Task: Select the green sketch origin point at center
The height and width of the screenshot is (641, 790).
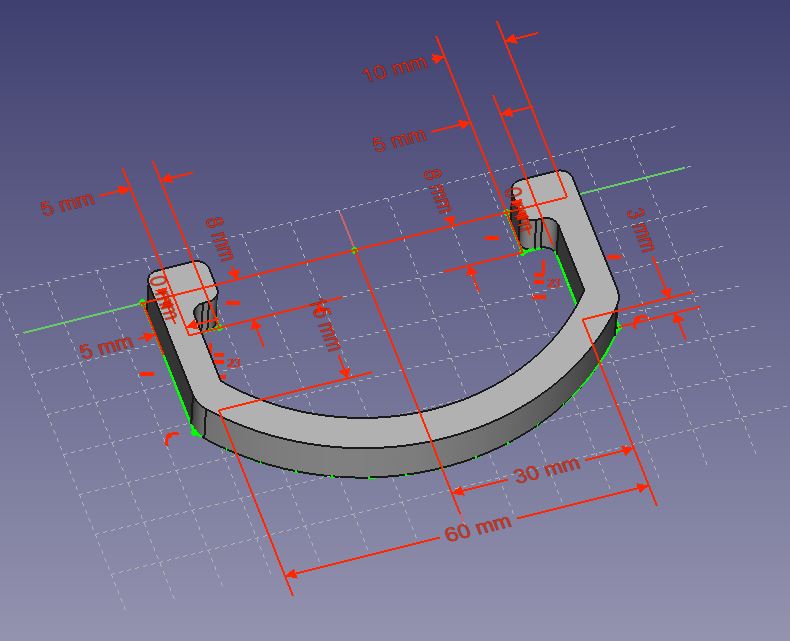Action: tap(354, 250)
